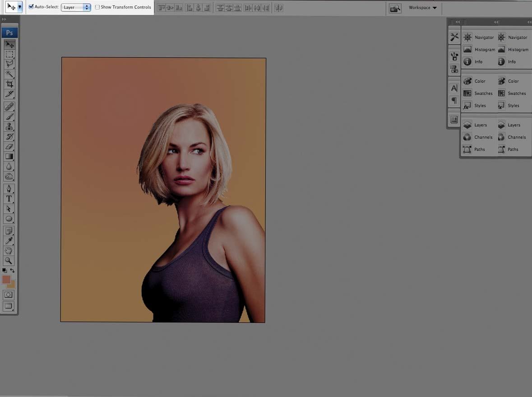Open the Workspace dropdown menu

(x=423, y=8)
